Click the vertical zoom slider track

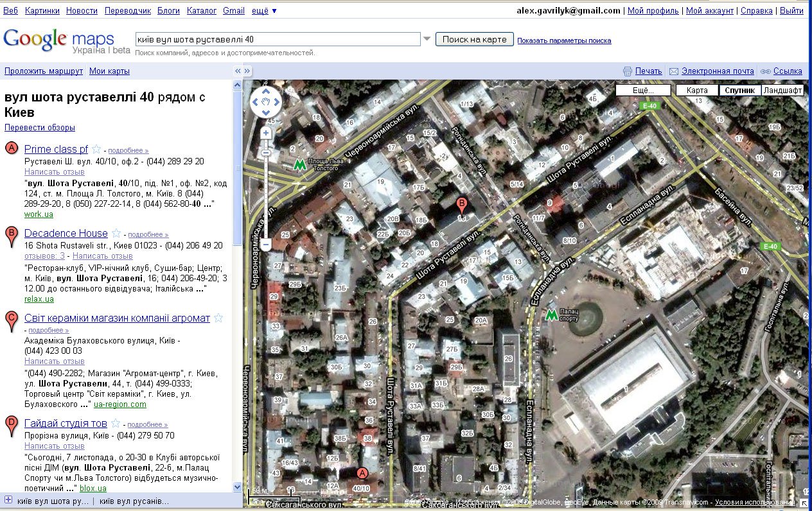point(266,193)
